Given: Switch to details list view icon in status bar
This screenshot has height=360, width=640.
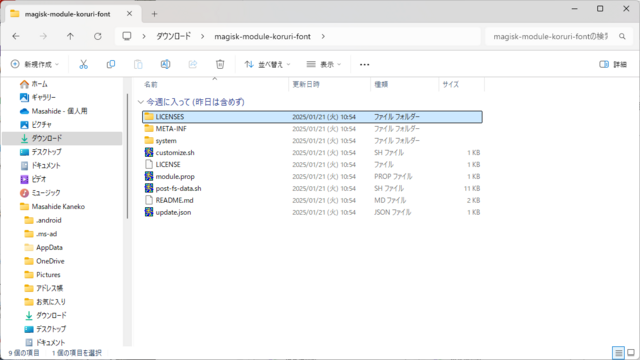Looking at the screenshot, I should pyautogui.click(x=618, y=353).
